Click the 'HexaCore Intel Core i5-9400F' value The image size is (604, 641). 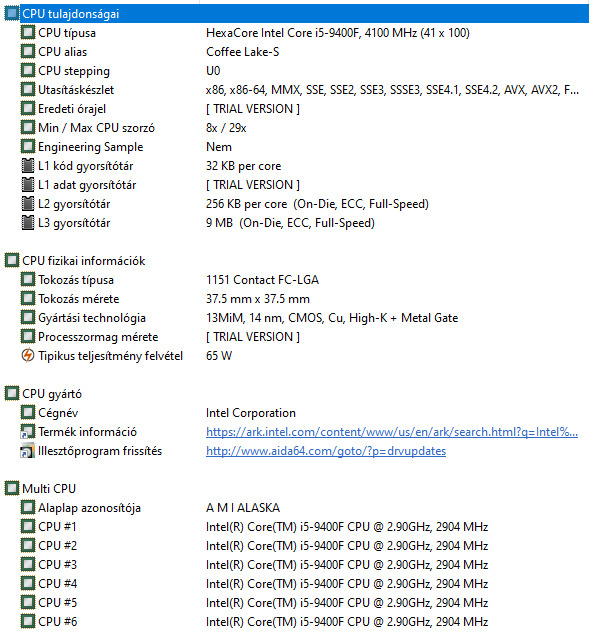(x=338, y=33)
